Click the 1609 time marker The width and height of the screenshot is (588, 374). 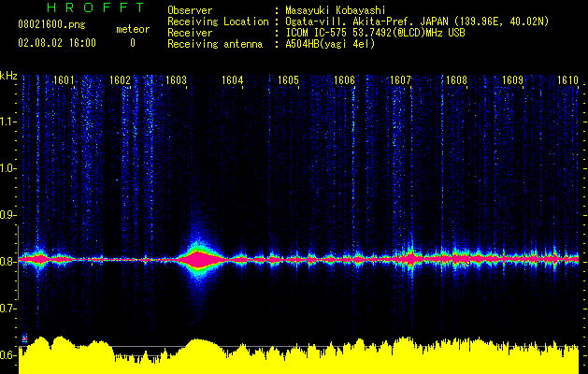(x=512, y=80)
